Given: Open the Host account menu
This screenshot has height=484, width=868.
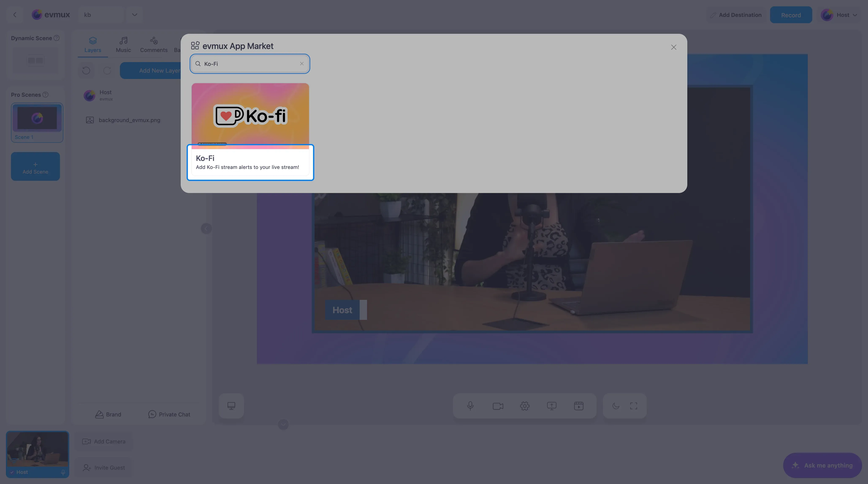Looking at the screenshot, I should point(839,15).
